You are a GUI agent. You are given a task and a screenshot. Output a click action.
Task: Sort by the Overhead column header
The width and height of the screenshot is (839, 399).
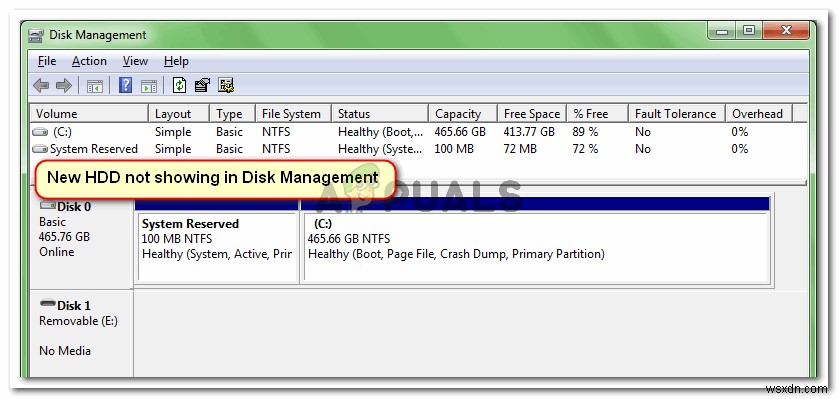(759, 114)
